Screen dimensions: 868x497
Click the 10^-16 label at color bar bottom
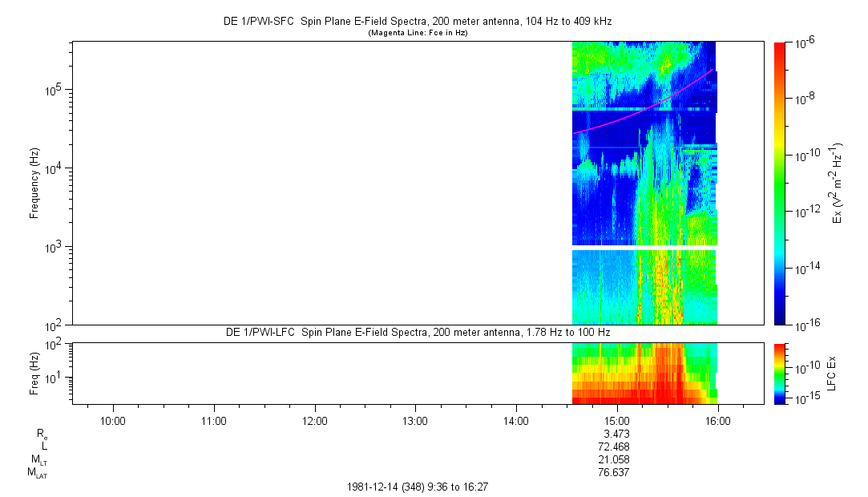tap(805, 323)
